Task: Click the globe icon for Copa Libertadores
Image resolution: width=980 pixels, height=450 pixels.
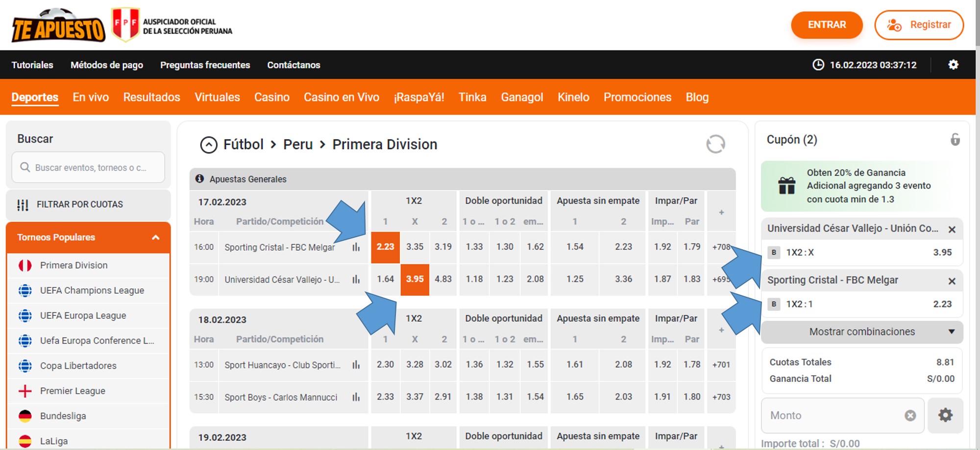Action: coord(25,366)
